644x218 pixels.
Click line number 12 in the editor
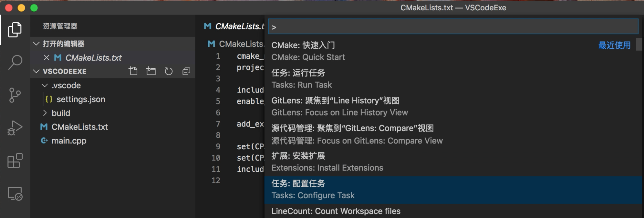click(x=216, y=180)
